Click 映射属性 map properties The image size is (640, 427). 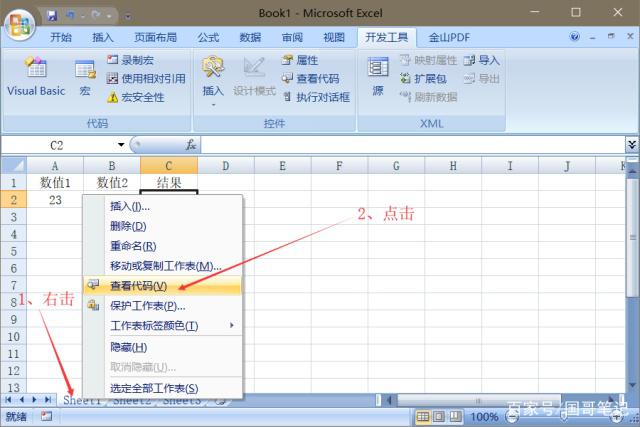[x=428, y=60]
